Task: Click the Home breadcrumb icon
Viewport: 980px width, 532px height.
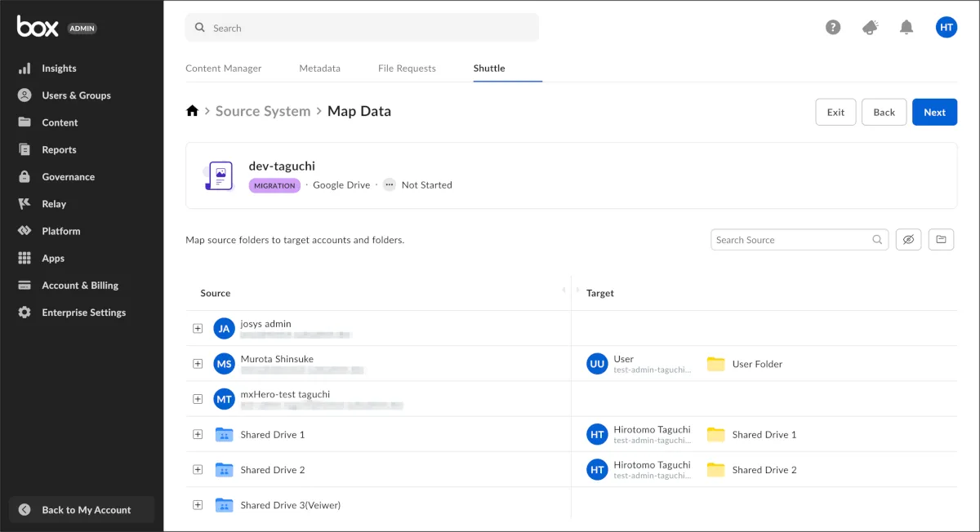Action: click(x=192, y=111)
